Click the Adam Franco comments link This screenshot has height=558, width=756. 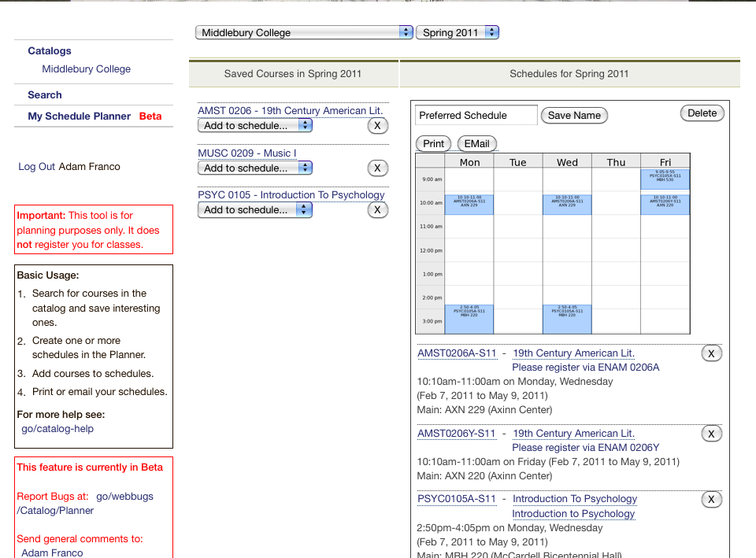[52, 552]
